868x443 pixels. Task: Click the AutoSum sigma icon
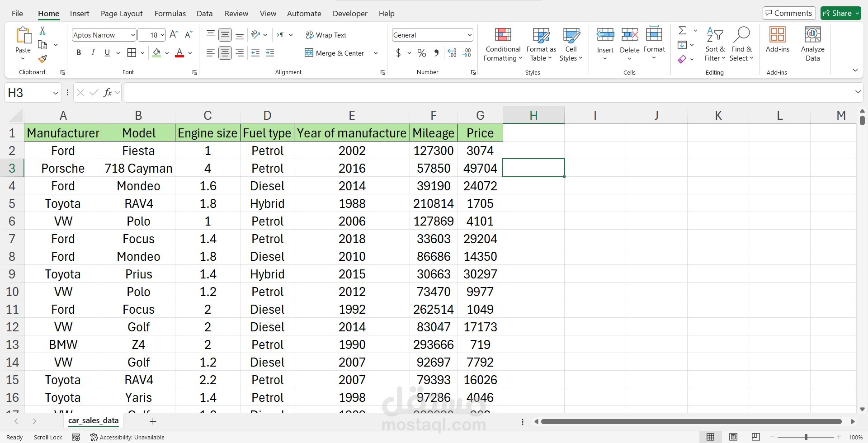pos(682,31)
